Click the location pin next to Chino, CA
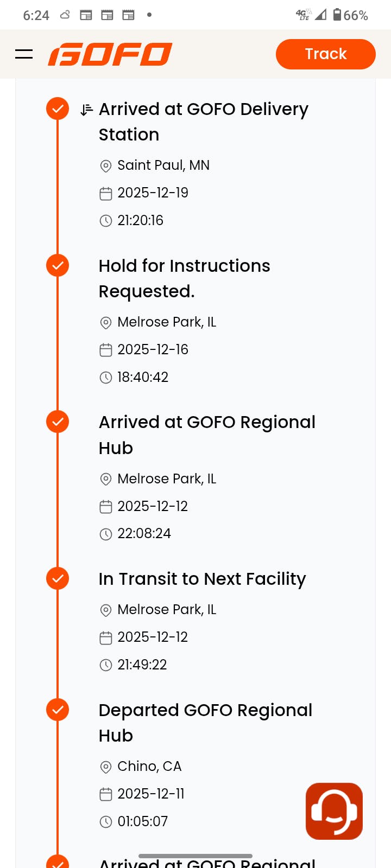 [x=106, y=767]
